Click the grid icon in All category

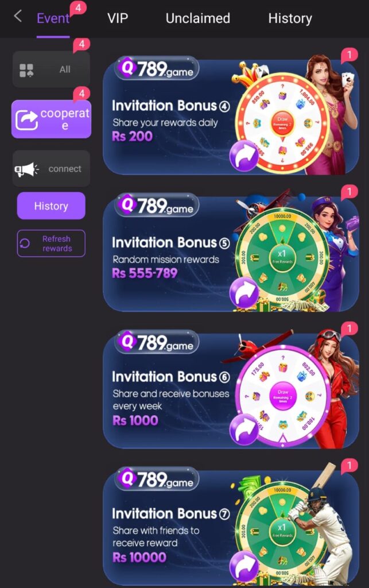click(26, 70)
